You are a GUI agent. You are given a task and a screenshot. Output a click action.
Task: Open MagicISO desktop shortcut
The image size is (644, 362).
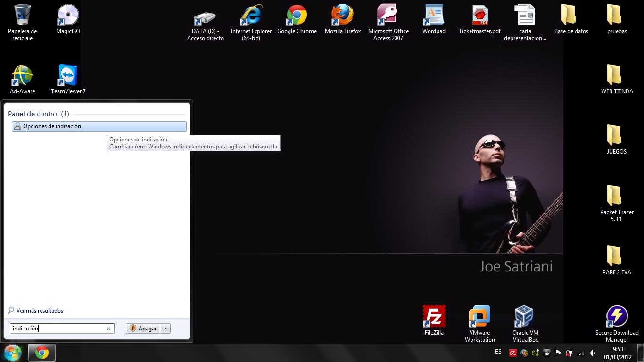coord(68,16)
